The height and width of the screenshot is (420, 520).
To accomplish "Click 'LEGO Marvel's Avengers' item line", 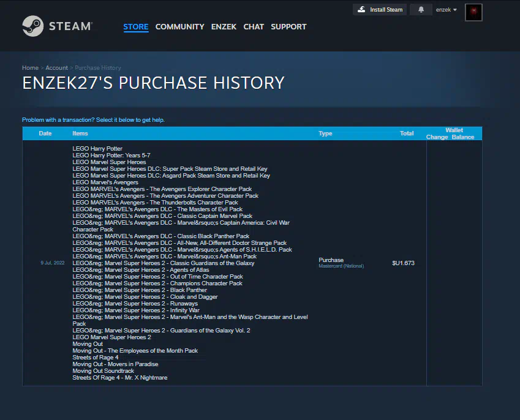I will click(x=105, y=182).
